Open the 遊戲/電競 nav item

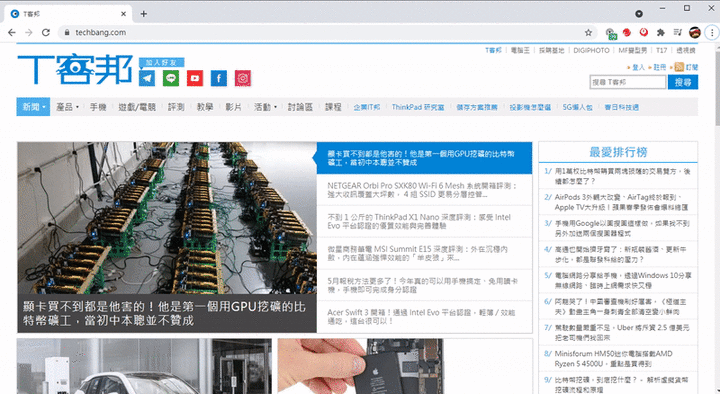coord(137,107)
